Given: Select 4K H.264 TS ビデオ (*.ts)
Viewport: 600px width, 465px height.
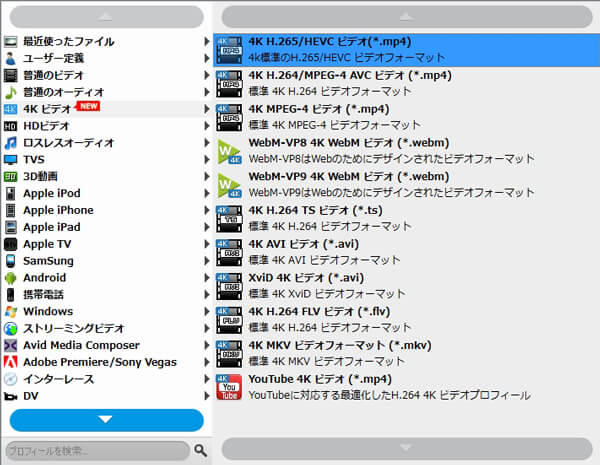Looking at the screenshot, I should [x=406, y=219].
